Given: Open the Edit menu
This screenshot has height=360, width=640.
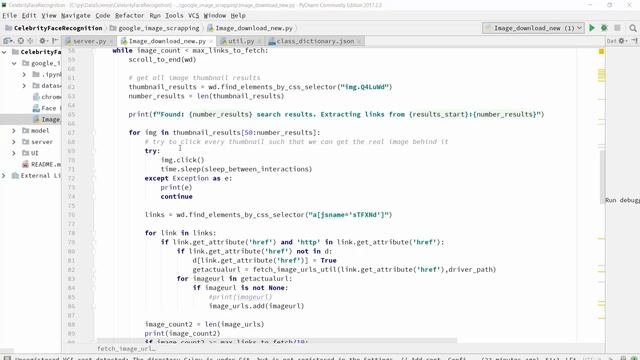Looking at the screenshot, I should (x=29, y=16).
